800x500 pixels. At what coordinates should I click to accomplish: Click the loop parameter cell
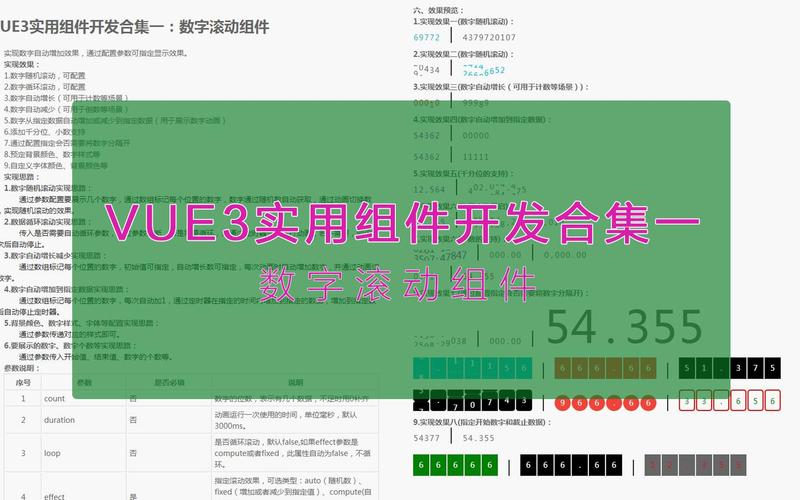(52, 453)
